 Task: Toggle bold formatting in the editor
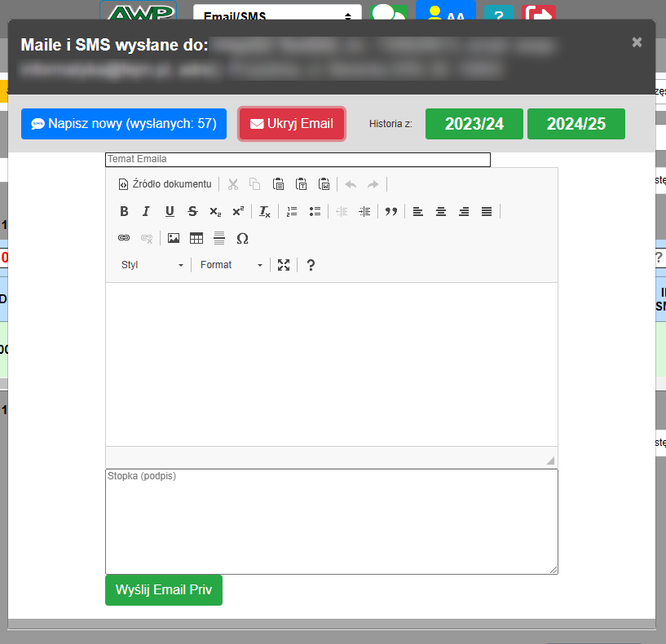124,211
